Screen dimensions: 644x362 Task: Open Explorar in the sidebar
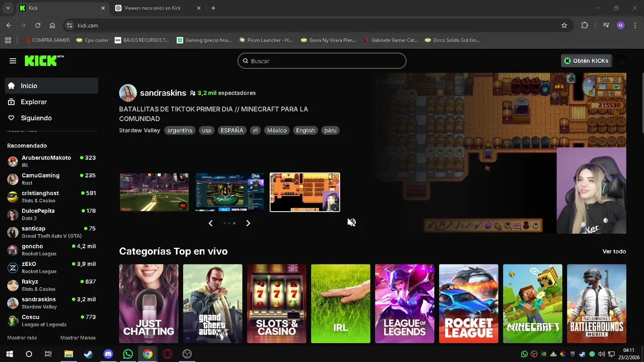click(51, 102)
